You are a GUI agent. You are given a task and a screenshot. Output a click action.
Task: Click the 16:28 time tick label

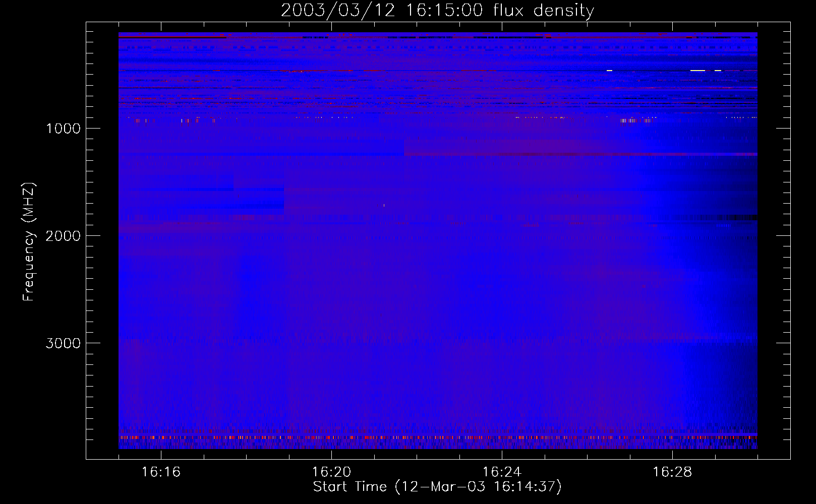pos(672,472)
